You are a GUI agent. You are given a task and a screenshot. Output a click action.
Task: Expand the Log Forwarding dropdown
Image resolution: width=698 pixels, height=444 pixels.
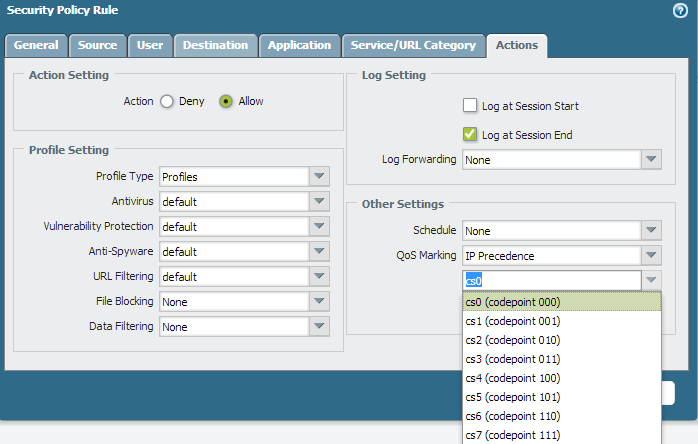pyautogui.click(x=651, y=159)
